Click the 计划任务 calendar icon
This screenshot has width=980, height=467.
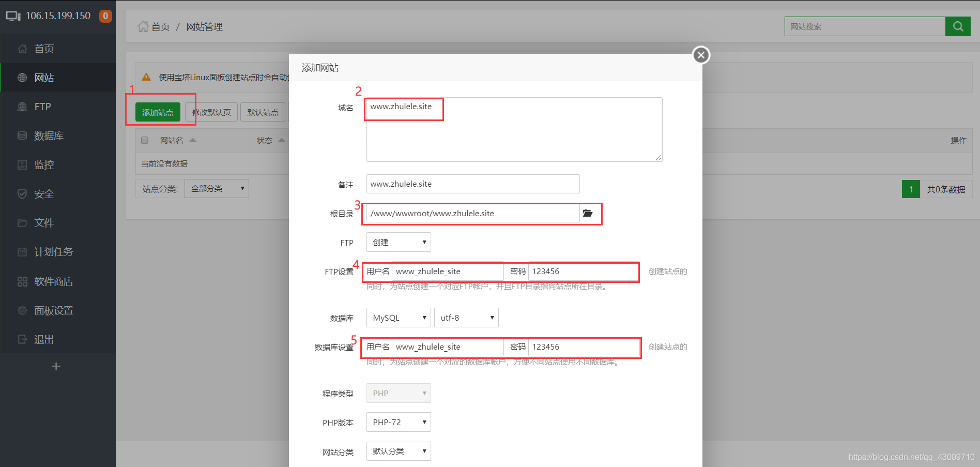pos(22,252)
